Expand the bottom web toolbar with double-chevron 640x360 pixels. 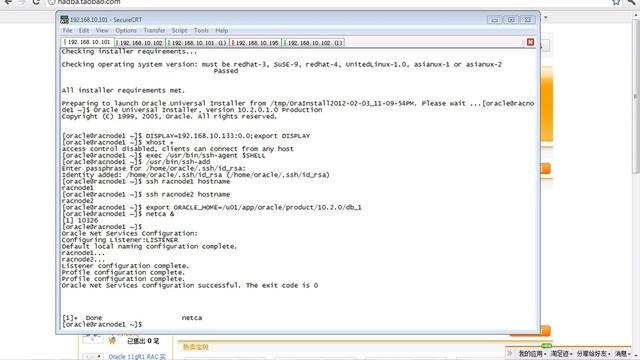510,353
